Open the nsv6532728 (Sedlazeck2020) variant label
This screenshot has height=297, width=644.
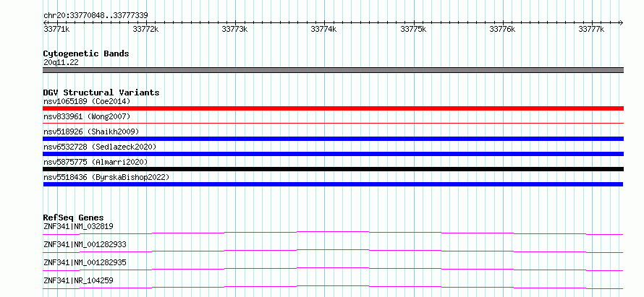tap(100, 147)
